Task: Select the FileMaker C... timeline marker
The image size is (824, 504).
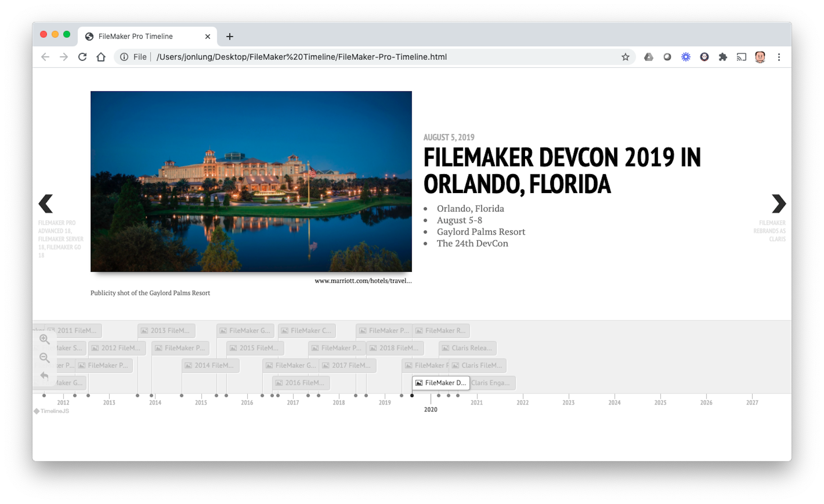Action: tap(307, 331)
